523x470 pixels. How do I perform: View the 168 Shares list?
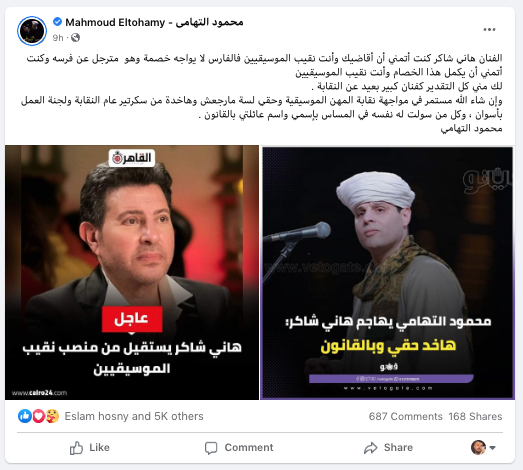[x=475, y=416]
